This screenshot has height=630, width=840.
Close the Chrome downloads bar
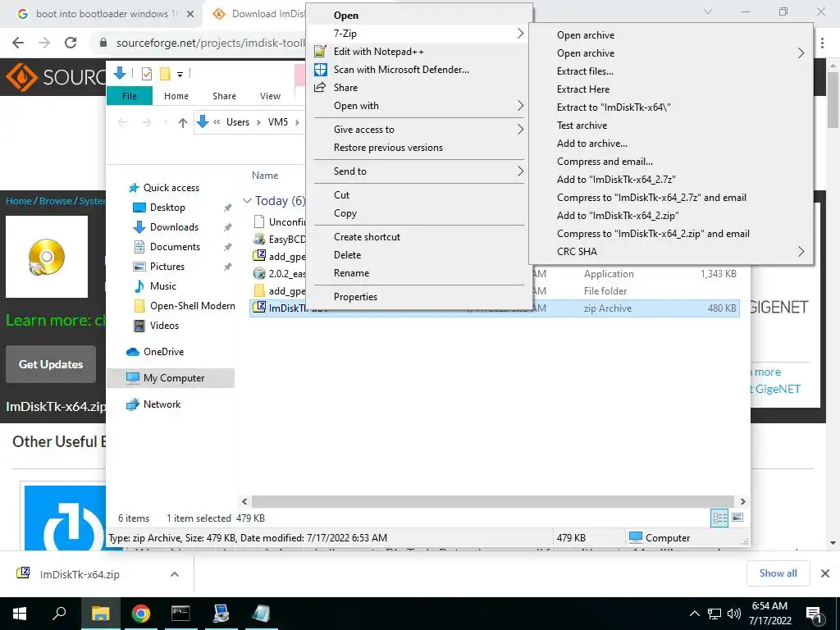point(825,573)
